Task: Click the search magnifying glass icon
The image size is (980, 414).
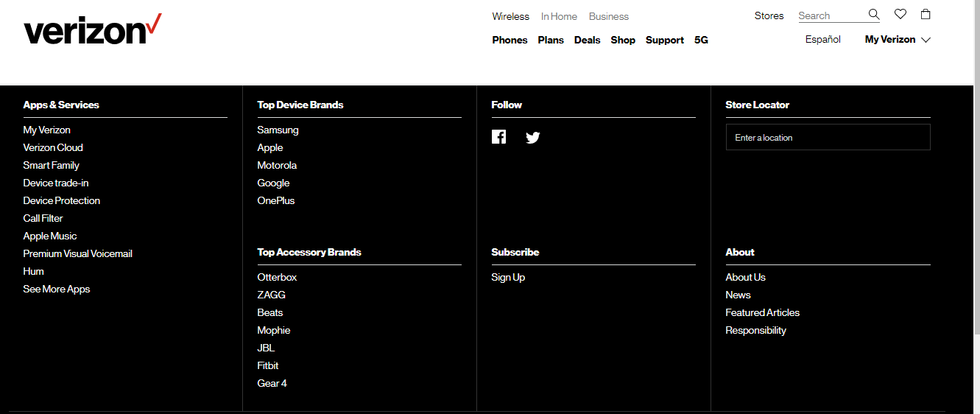Action: pyautogui.click(x=874, y=15)
